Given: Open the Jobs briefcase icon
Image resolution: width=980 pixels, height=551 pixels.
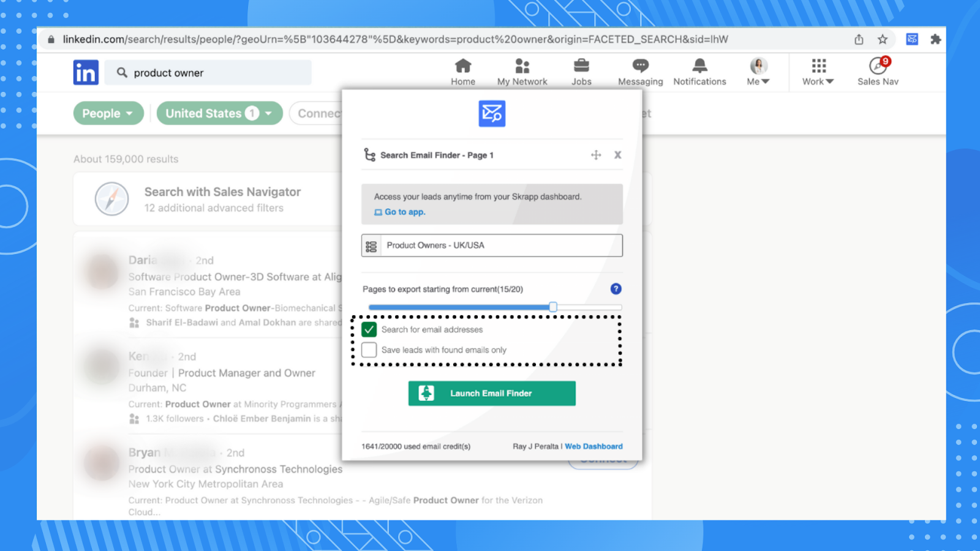Looking at the screenshot, I should 581,66.
